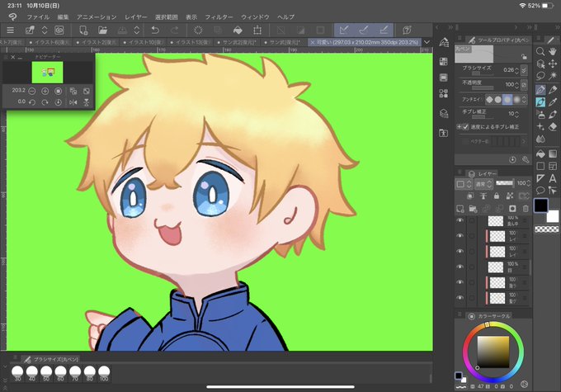Open the フィルター menu
This screenshot has height=392, width=561.
pos(219,17)
